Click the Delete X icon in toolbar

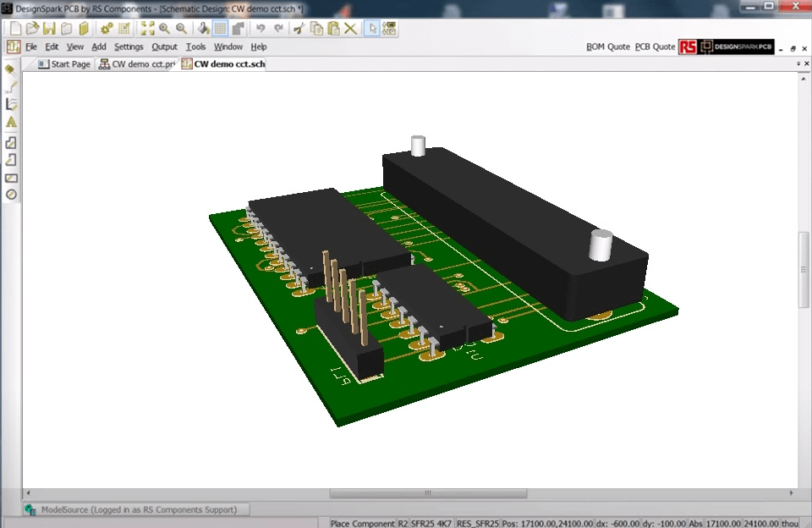(350, 28)
